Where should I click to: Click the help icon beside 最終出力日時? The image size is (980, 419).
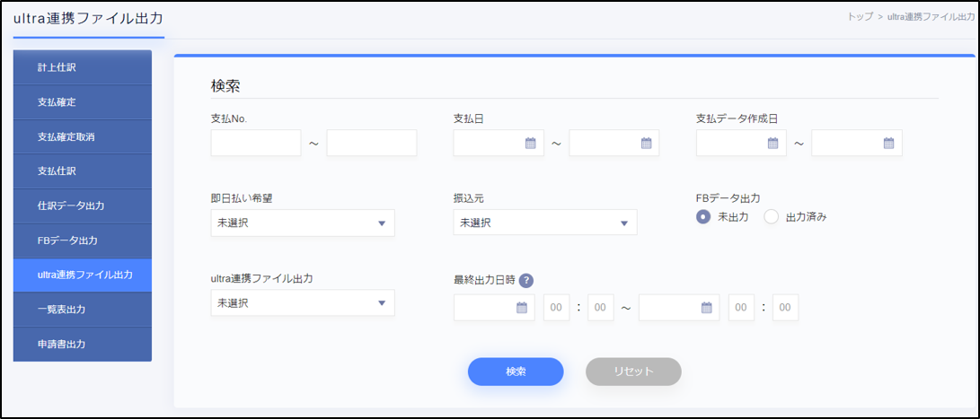click(x=526, y=281)
